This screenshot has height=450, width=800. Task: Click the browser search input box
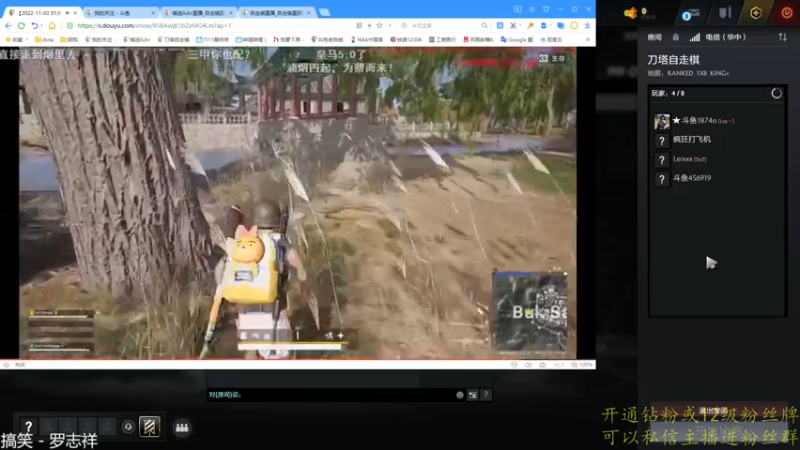point(443,26)
